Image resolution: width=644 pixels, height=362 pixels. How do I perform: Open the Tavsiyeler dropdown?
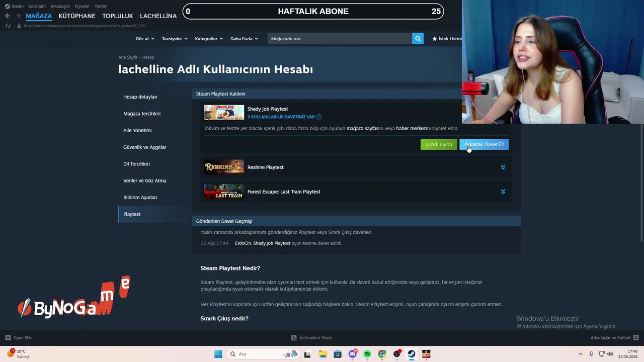[x=175, y=39]
